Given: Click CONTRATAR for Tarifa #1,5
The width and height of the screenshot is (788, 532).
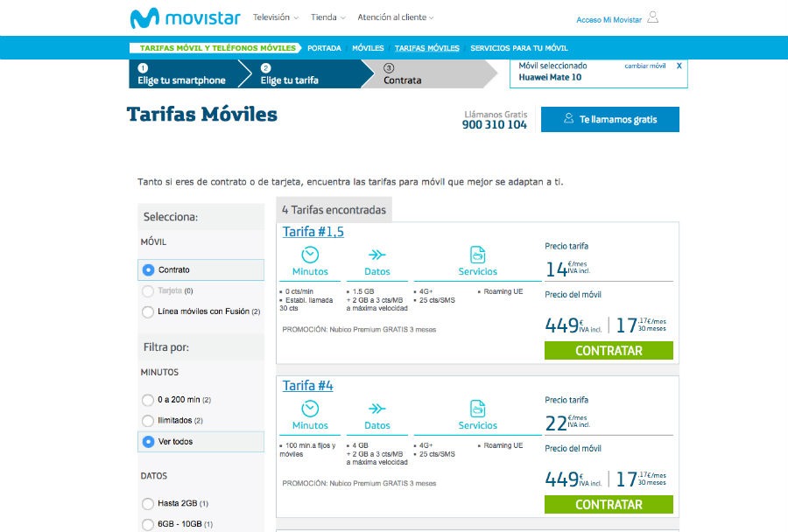Looking at the screenshot, I should [609, 351].
